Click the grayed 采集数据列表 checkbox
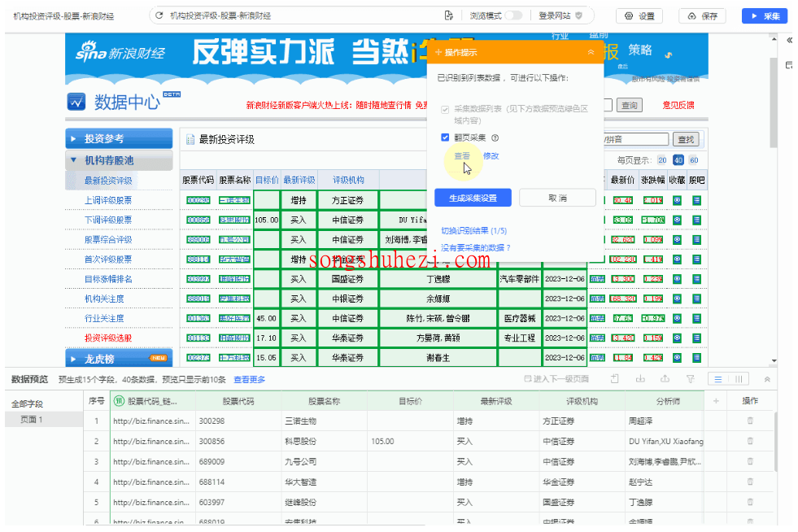798x532 pixels. [x=445, y=110]
